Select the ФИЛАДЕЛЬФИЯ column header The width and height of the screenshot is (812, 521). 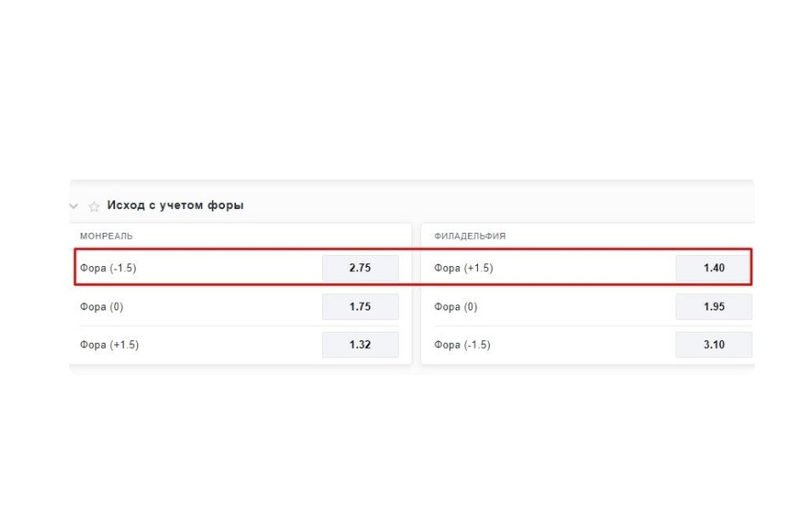tap(469, 236)
